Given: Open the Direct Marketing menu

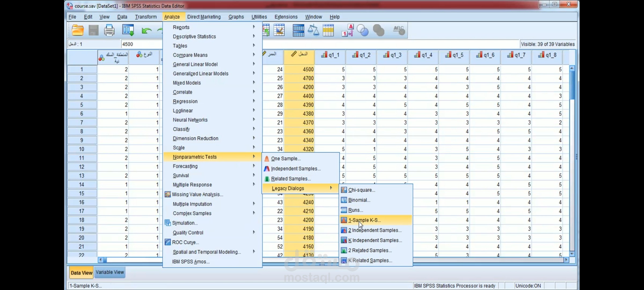Looking at the screenshot, I should pos(204,17).
